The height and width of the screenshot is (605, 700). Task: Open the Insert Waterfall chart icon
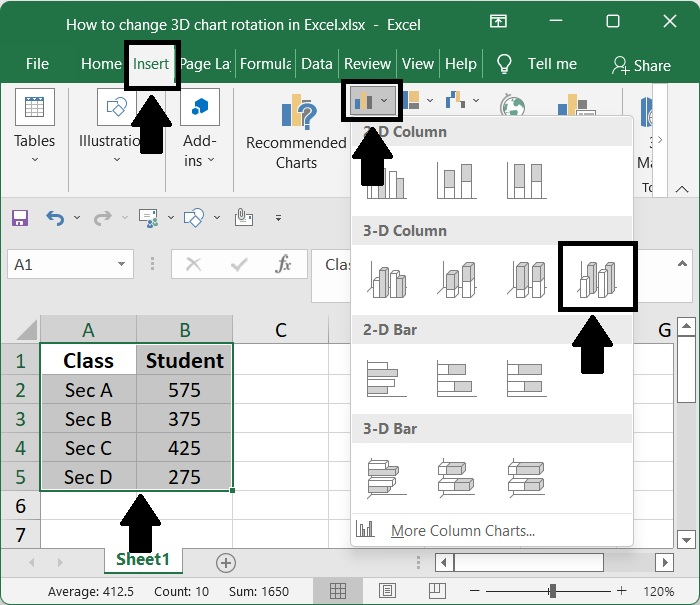click(x=456, y=100)
